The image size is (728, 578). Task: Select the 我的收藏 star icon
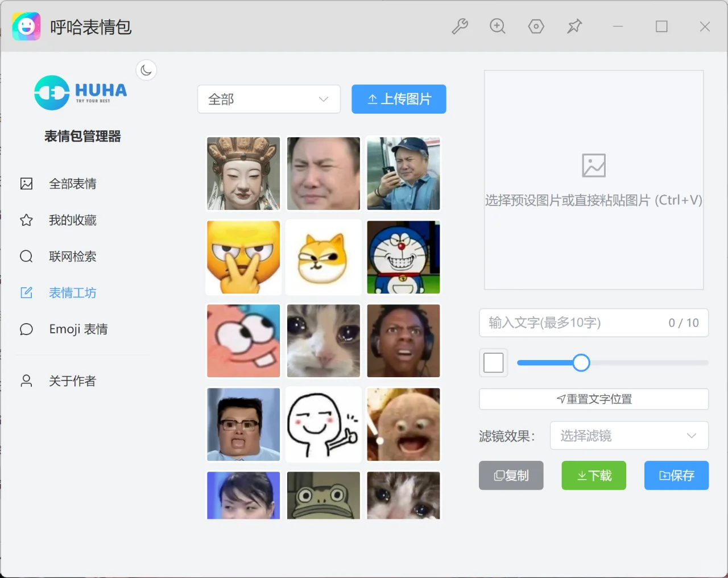[26, 220]
